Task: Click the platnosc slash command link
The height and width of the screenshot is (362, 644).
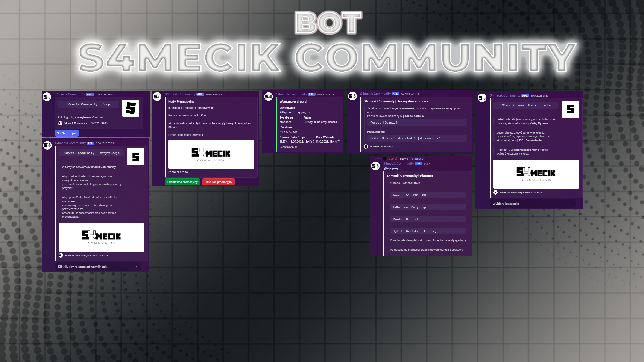Action: [416, 158]
